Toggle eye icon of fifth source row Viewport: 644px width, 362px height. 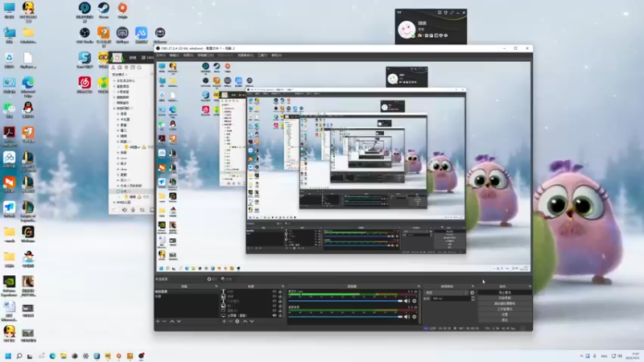275,311
